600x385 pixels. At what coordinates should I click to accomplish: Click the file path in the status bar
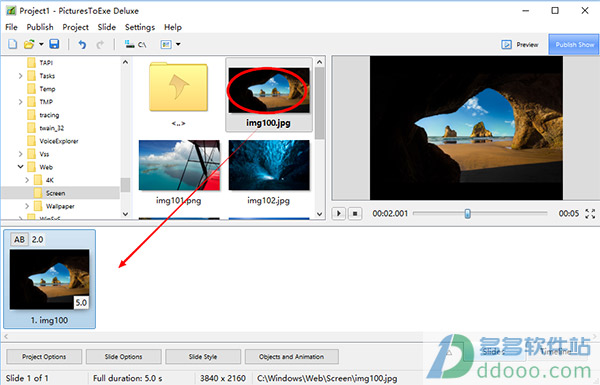[327, 378]
